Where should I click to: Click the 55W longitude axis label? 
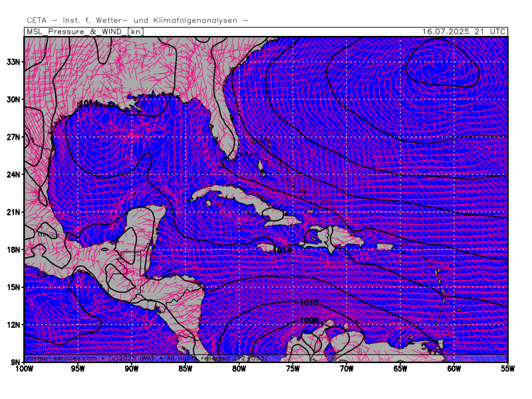[507, 369]
